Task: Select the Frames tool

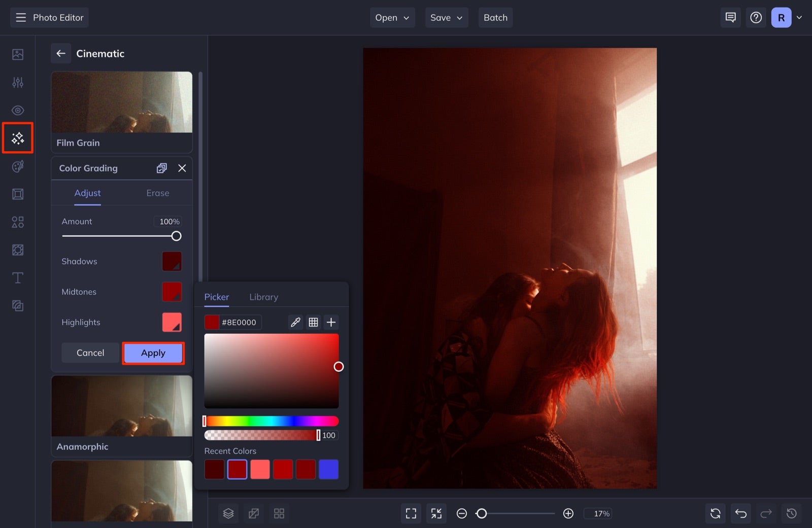Action: 17,194
